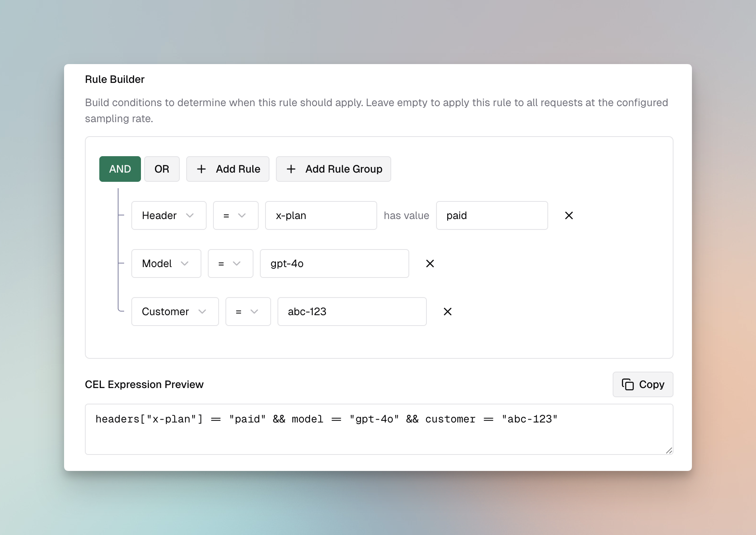The height and width of the screenshot is (535, 756).
Task: Remove the Customer abc-123 rule
Action: (x=448, y=312)
